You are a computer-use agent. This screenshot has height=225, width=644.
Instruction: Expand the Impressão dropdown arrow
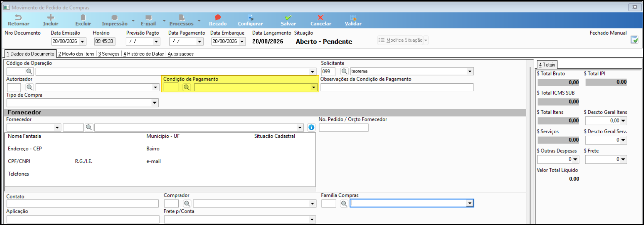pos(133,21)
